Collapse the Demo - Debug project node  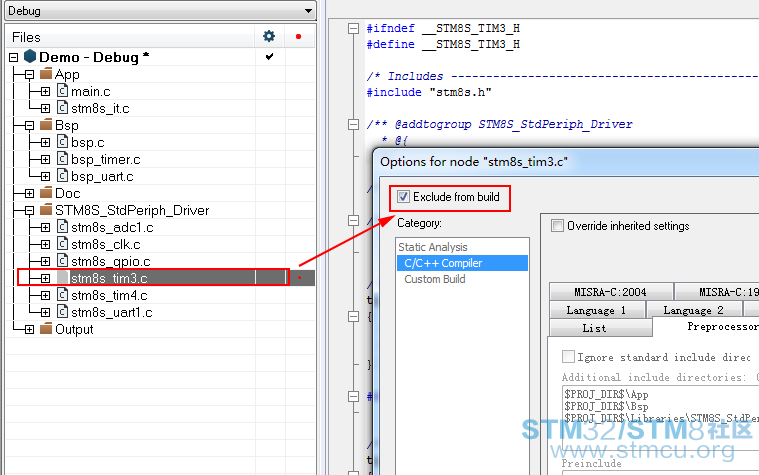click(x=14, y=58)
